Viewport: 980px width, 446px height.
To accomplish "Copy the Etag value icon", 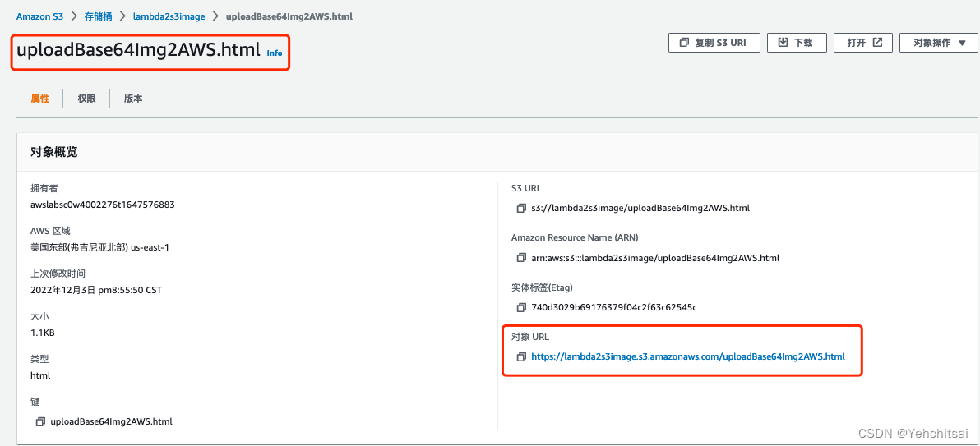I will [x=521, y=307].
